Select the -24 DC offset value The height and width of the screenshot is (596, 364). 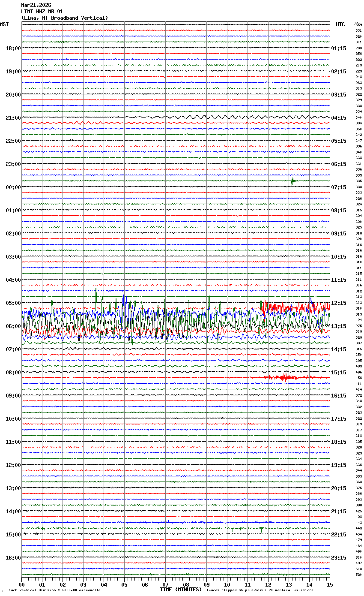coord(358,320)
